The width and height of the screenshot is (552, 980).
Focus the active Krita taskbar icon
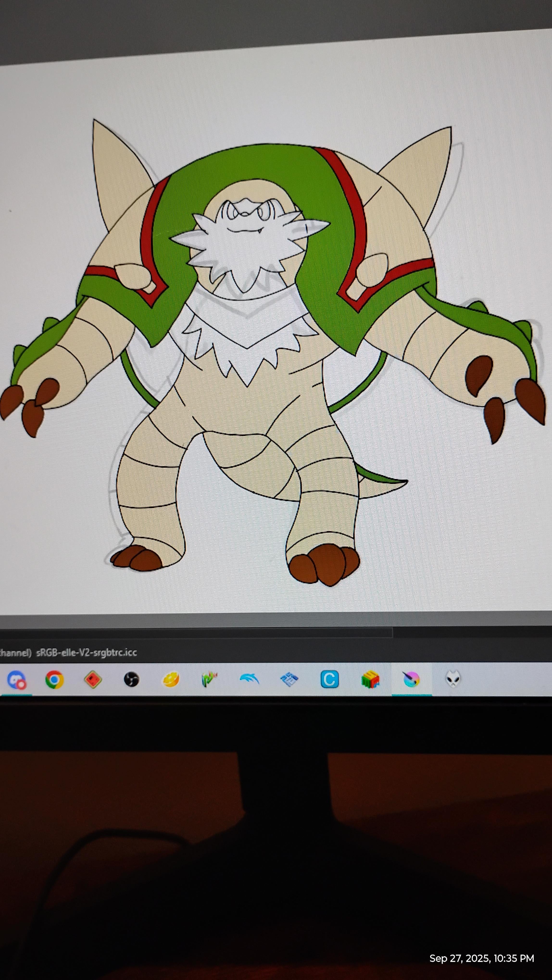point(411,680)
